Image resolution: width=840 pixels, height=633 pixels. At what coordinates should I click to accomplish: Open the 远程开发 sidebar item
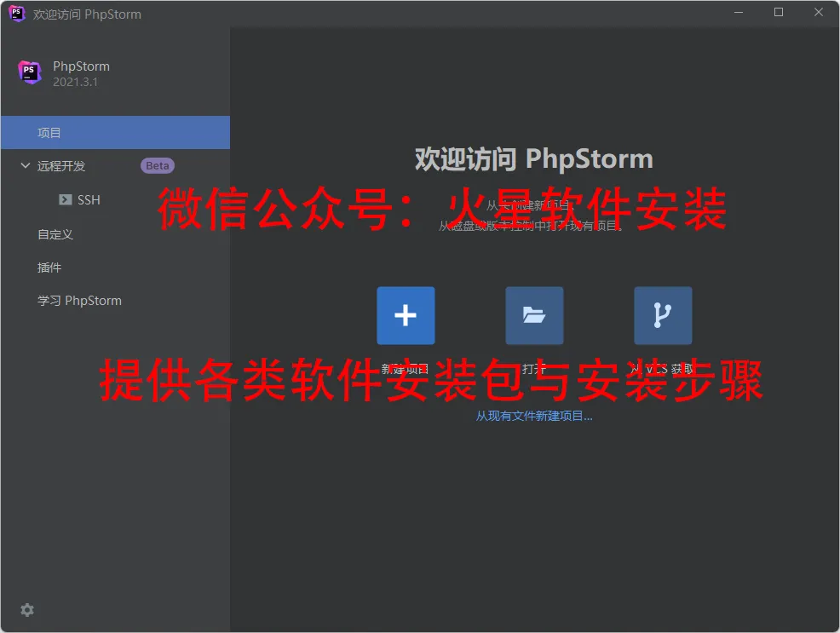[x=61, y=166]
